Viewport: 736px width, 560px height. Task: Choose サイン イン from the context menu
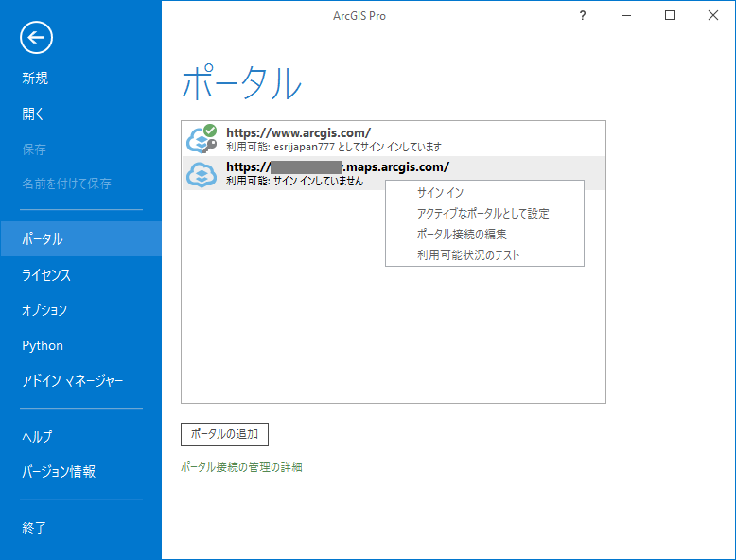click(484, 192)
